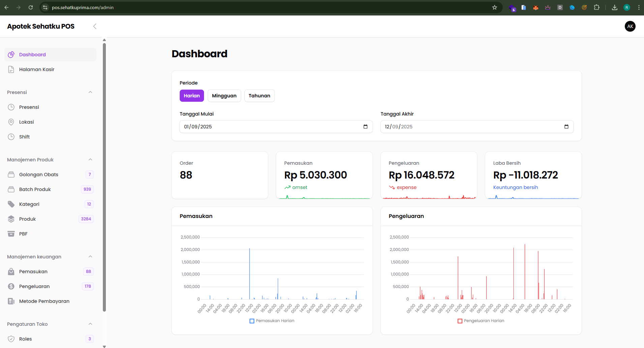Click the AK user avatar button
Image resolution: width=644 pixels, height=348 pixels.
[630, 26]
